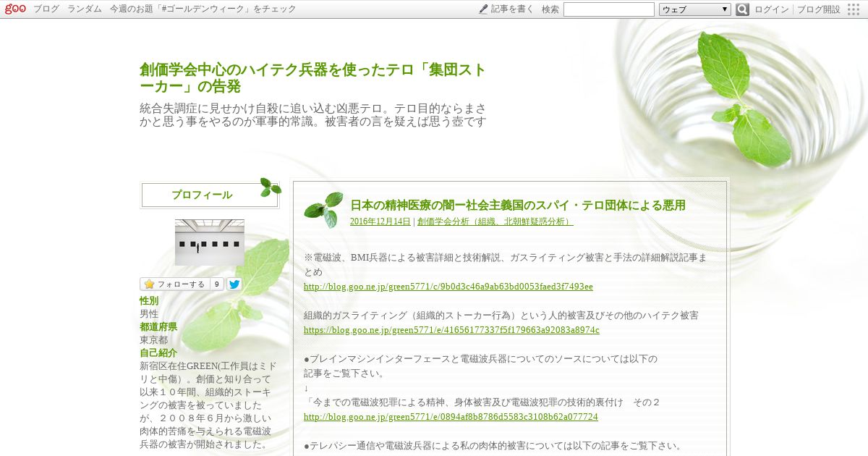Click text line 今までの電磁波犯罪による精神
Viewport: 868px width, 456px height.
pyautogui.click(x=482, y=402)
